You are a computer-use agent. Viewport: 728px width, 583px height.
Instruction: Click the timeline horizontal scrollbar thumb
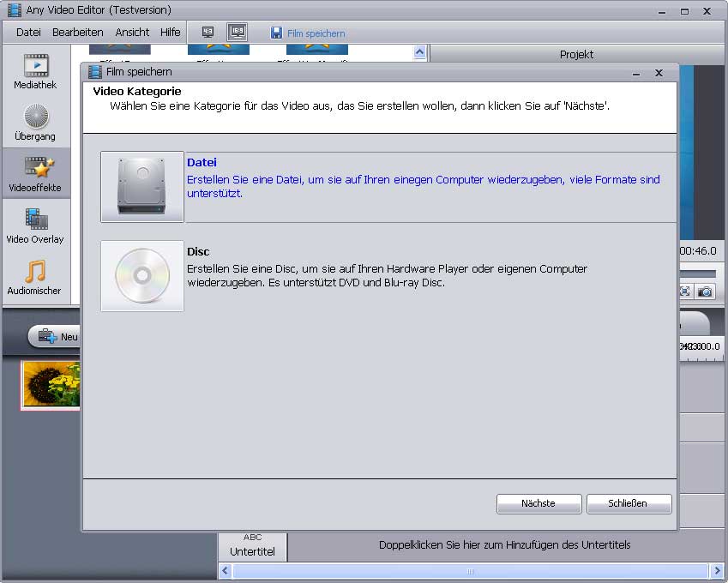pyautogui.click(x=470, y=571)
